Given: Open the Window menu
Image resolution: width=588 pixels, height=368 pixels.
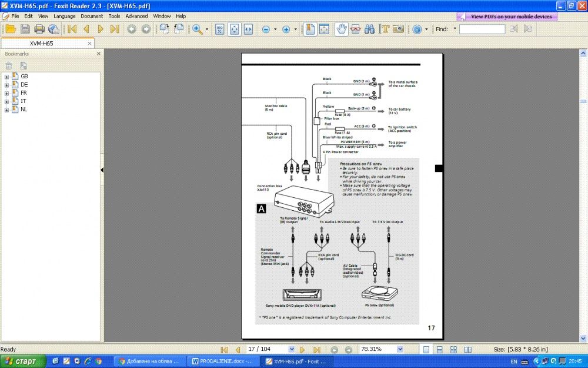Looking at the screenshot, I should [162, 16].
